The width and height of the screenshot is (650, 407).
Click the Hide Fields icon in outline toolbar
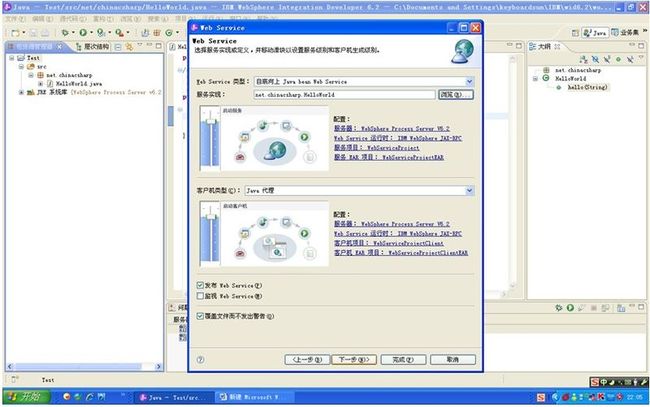click(x=595, y=59)
